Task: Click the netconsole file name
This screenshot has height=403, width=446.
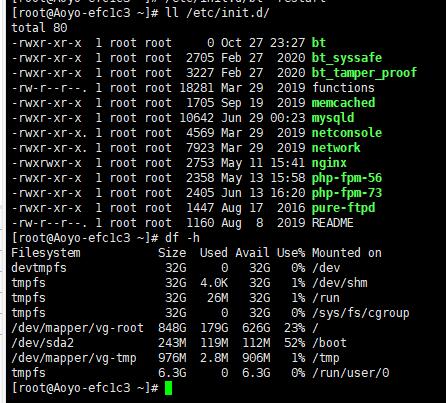Action: (x=347, y=133)
